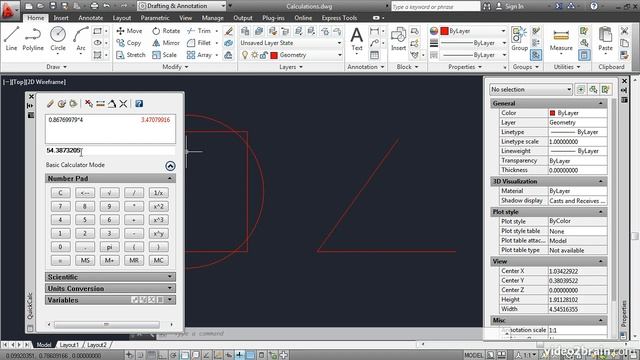The width and height of the screenshot is (640, 360).
Task: Select the Arc tool
Action: point(81,38)
